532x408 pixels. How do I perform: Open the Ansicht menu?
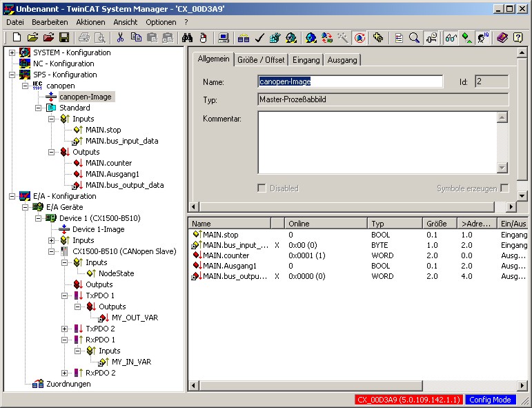point(126,22)
